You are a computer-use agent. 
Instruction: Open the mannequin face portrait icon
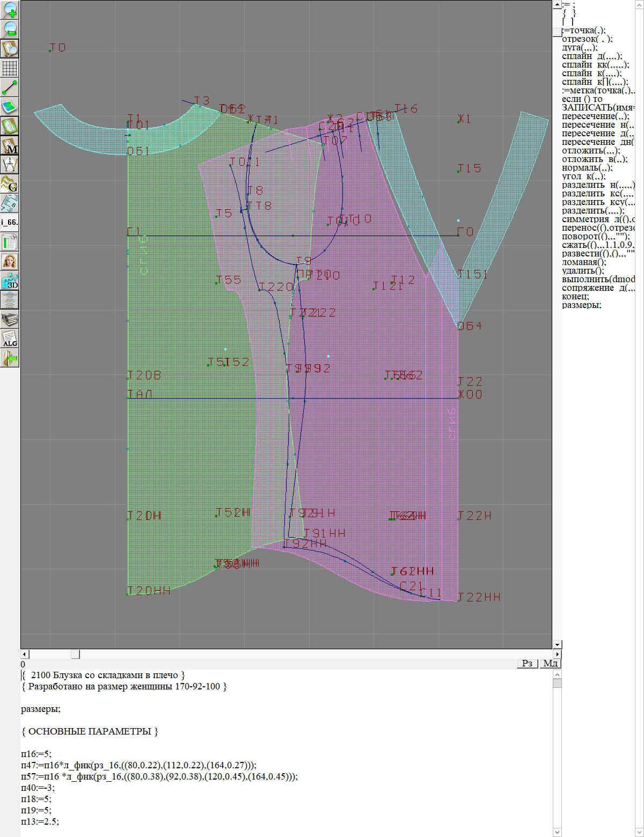[10, 261]
